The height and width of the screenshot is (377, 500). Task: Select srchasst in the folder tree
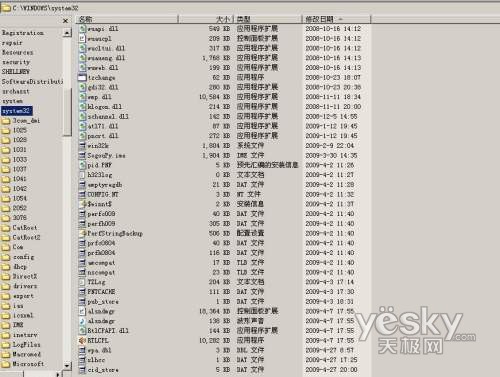[x=16, y=91]
